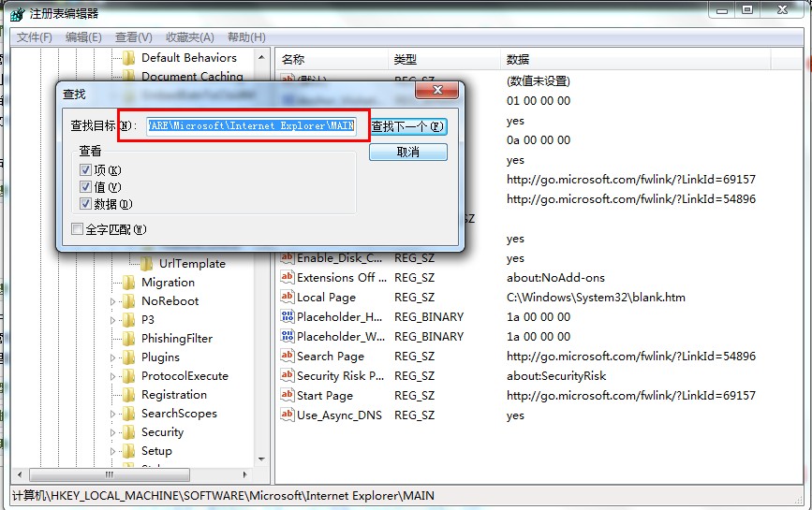Select the UrlTemplate folder icon
The width and height of the screenshot is (812, 510).
coord(146,263)
